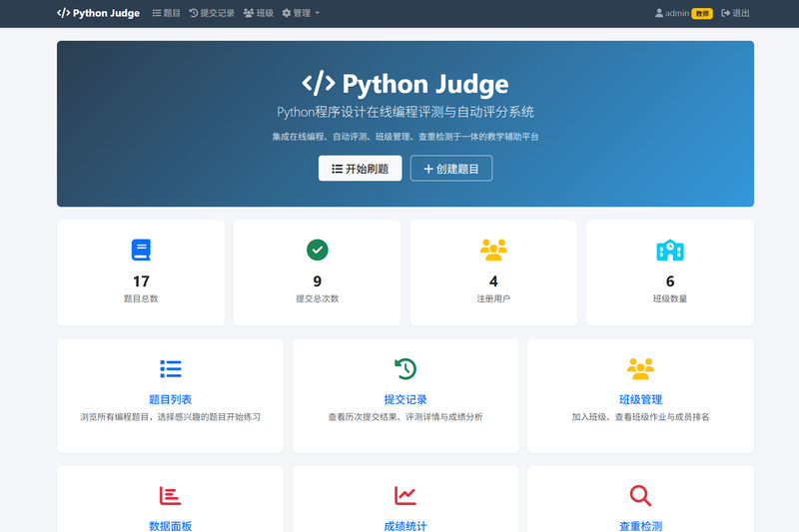The image size is (799, 532).
Task: Click the 查看历次提交结果 description text
Action: (x=405, y=417)
